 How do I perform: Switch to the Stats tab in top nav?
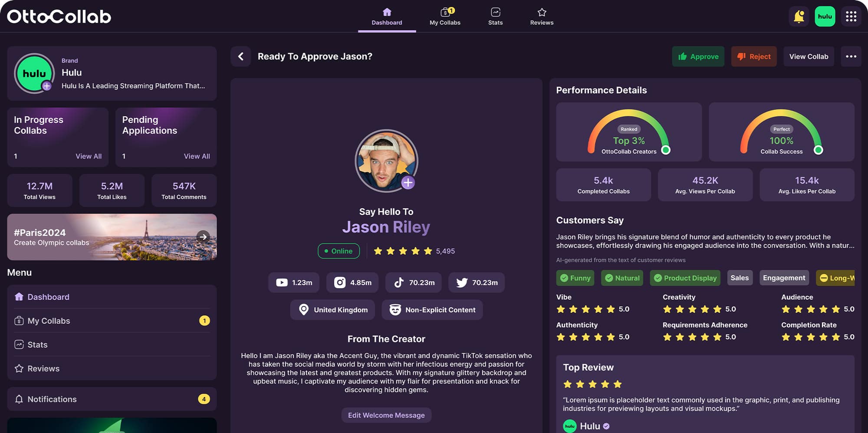click(x=495, y=16)
